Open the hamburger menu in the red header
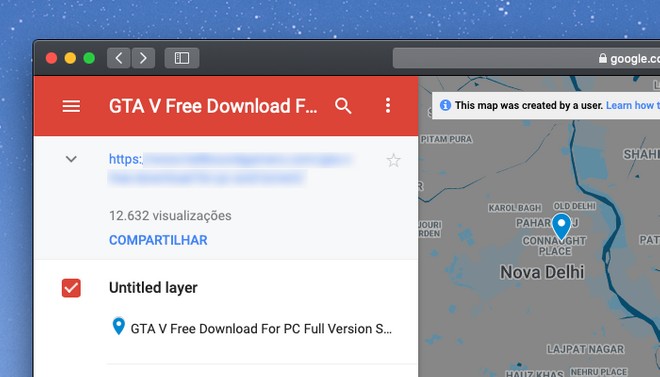Screen dimensions: 660x377 (71, 106)
